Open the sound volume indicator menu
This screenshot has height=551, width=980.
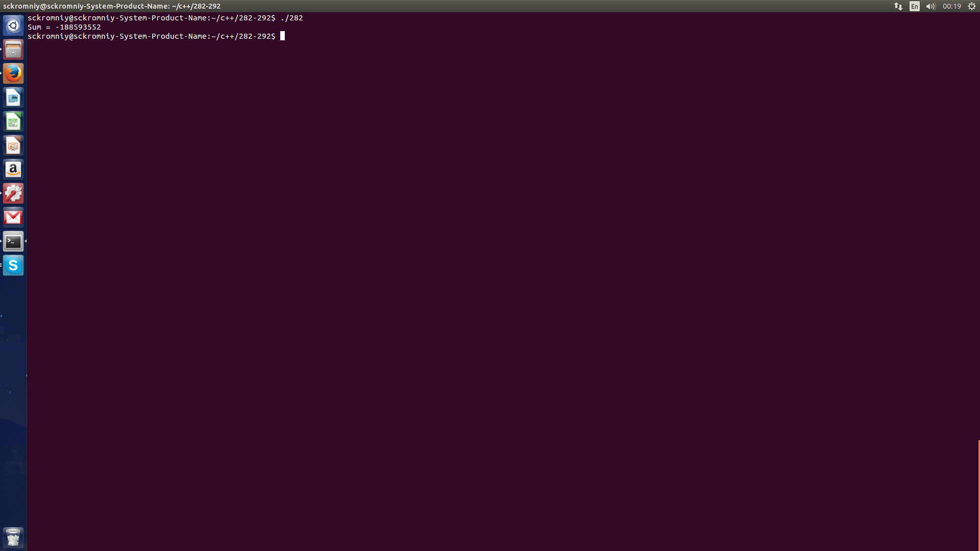pos(930,6)
